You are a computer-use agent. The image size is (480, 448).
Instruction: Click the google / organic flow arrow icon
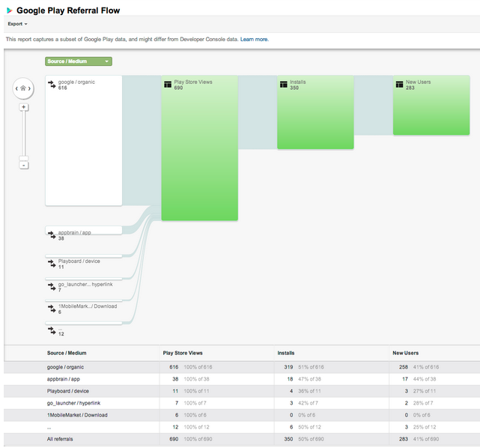52,84
